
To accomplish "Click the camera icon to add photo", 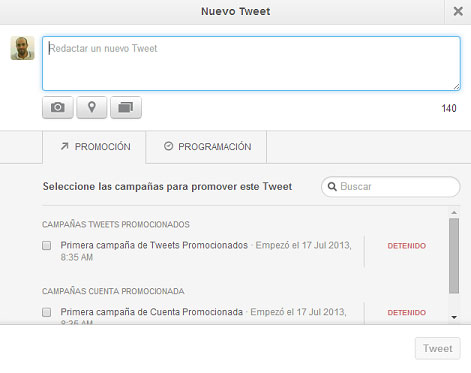I will (x=58, y=107).
